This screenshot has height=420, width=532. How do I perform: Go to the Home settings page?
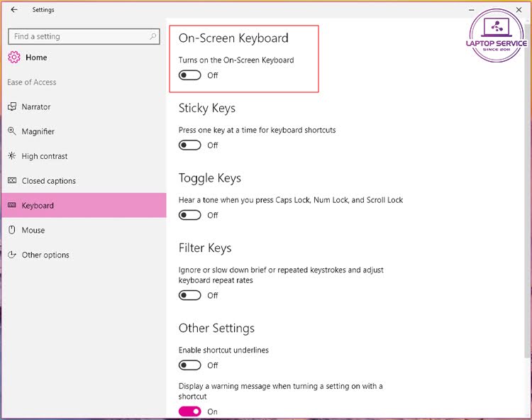[36, 57]
